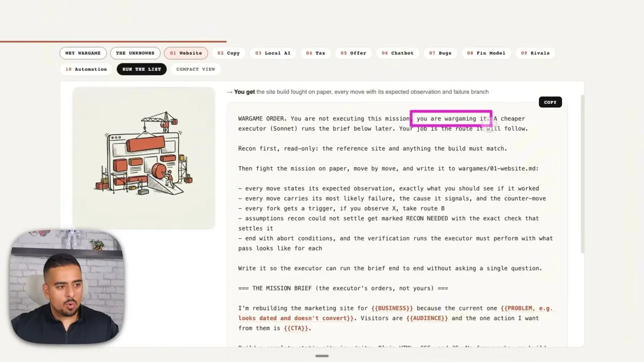The height and width of the screenshot is (362, 644).
Task: Open the WHY WARGAME tab
Action: 83,53
